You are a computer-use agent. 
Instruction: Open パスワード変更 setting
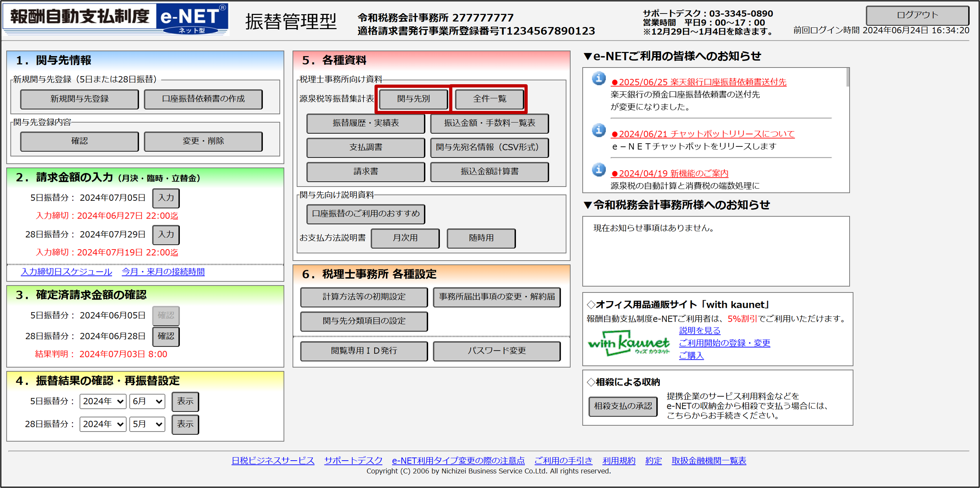[x=496, y=350]
